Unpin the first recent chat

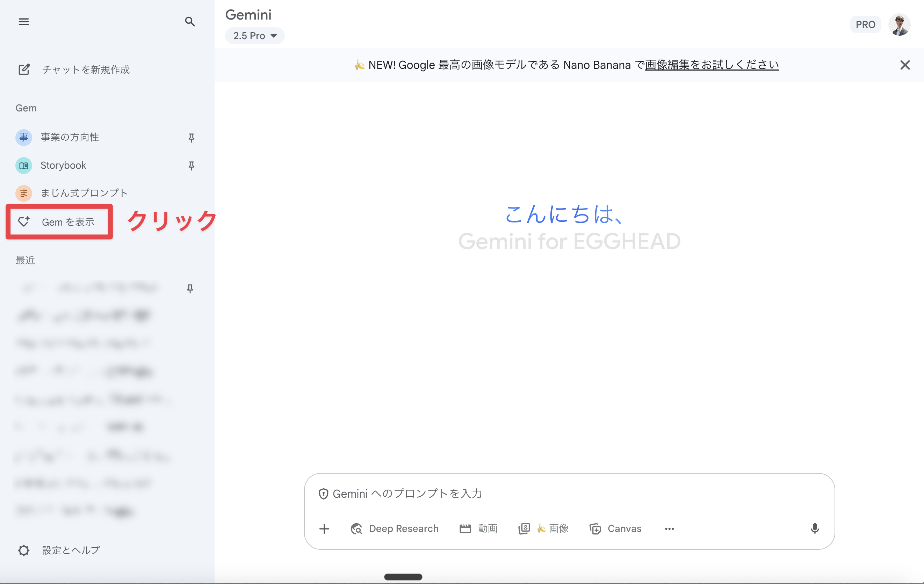click(x=190, y=289)
